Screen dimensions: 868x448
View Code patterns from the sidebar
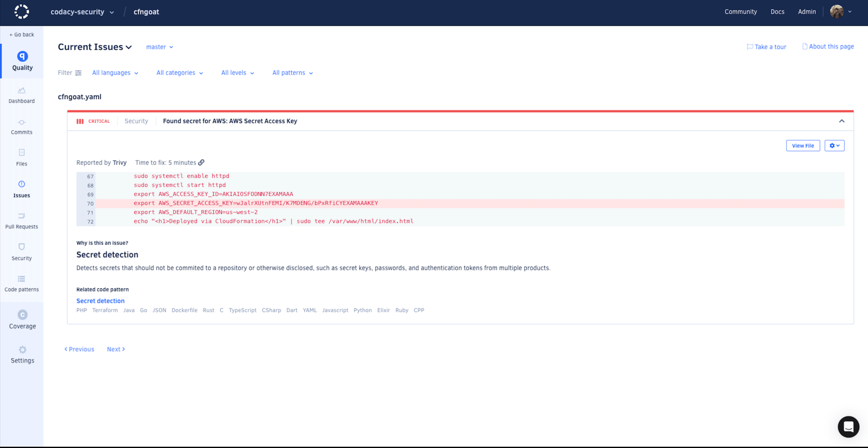pos(21,283)
